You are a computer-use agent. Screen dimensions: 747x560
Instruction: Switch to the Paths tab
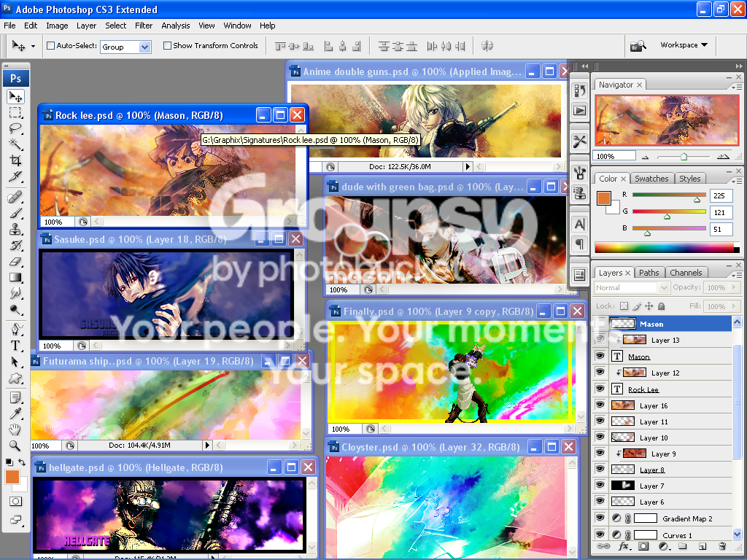click(649, 273)
